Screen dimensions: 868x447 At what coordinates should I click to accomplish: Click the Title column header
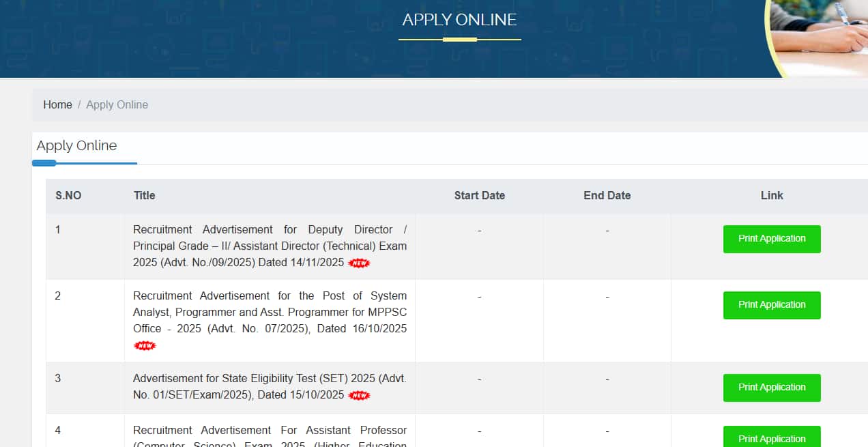point(144,195)
